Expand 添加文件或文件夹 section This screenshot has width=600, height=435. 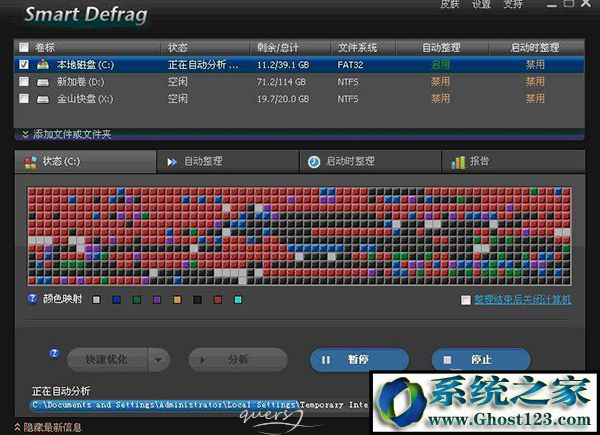(67, 134)
